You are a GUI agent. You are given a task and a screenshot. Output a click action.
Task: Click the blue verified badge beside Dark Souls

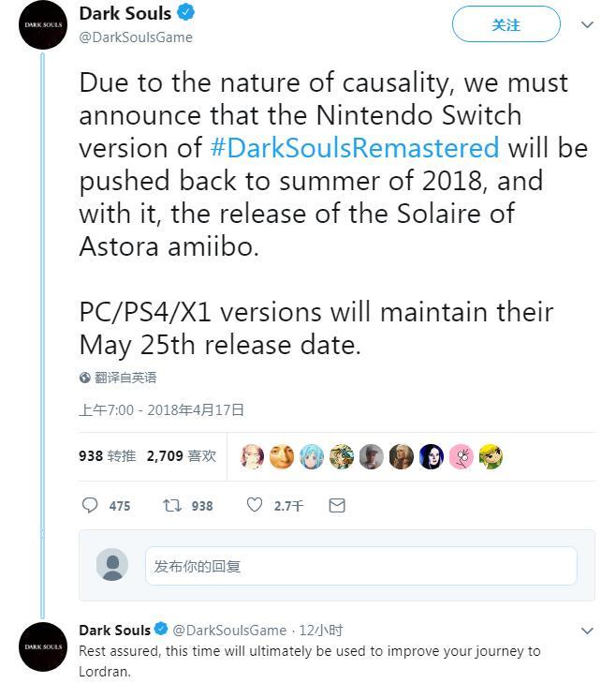(x=187, y=14)
